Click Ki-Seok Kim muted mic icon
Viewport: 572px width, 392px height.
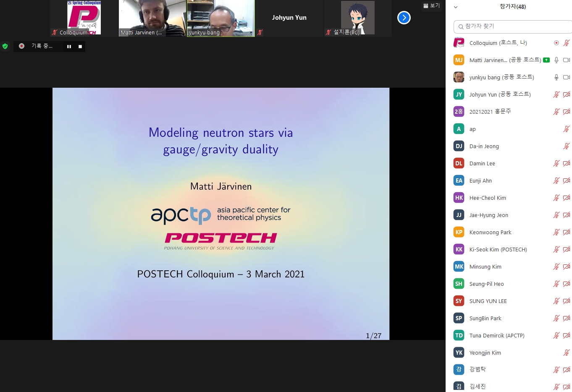(x=556, y=249)
